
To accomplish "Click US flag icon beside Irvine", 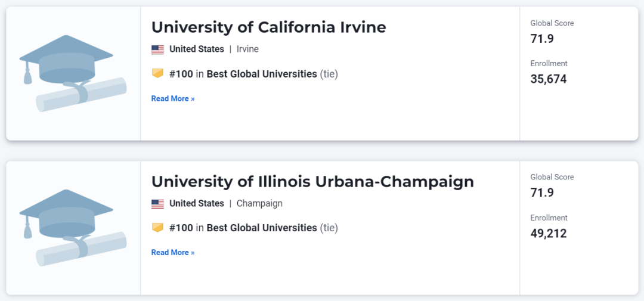I will click(157, 49).
